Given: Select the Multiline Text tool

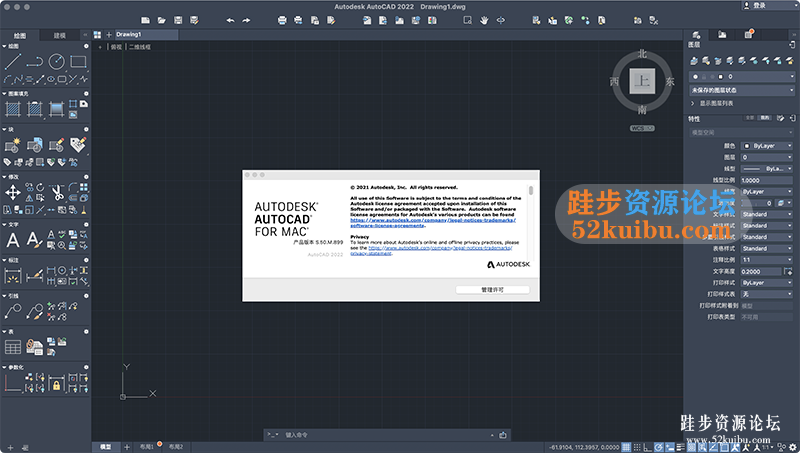Looking at the screenshot, I should click(13, 240).
